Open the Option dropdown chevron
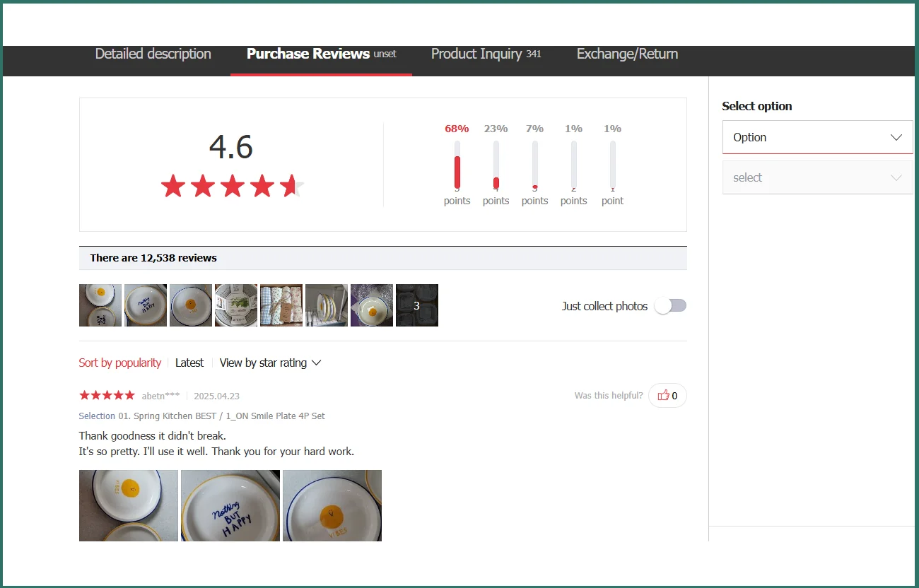Image resolution: width=919 pixels, height=588 pixels. point(896,137)
